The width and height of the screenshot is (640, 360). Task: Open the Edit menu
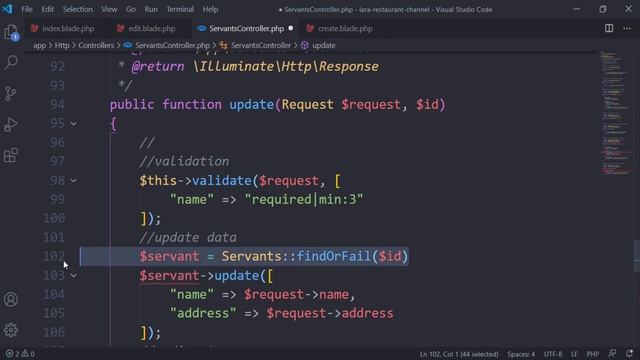coord(47,9)
